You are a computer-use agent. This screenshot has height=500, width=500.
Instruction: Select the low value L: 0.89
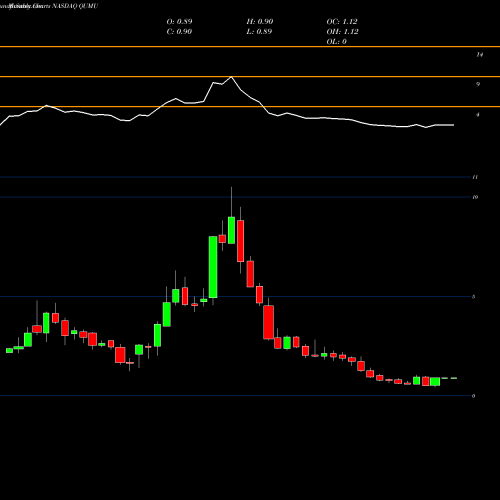(x=259, y=32)
